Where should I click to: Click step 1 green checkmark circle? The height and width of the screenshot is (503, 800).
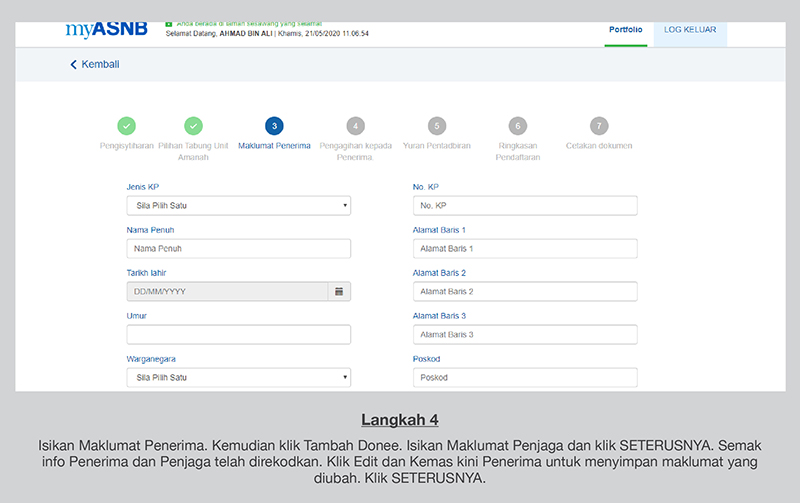click(x=126, y=126)
